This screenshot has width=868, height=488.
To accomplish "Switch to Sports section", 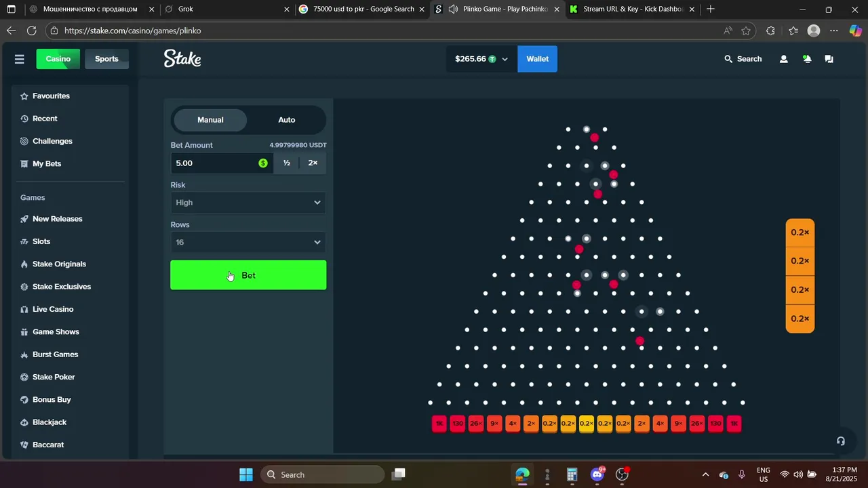I will pos(106,59).
